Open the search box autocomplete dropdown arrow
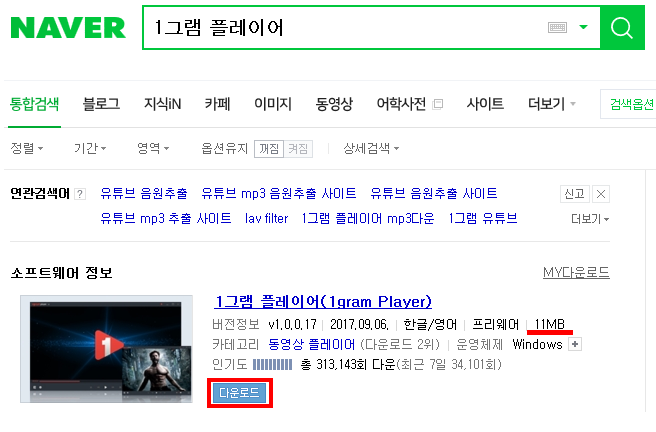This screenshot has width=656, height=432. click(x=583, y=28)
